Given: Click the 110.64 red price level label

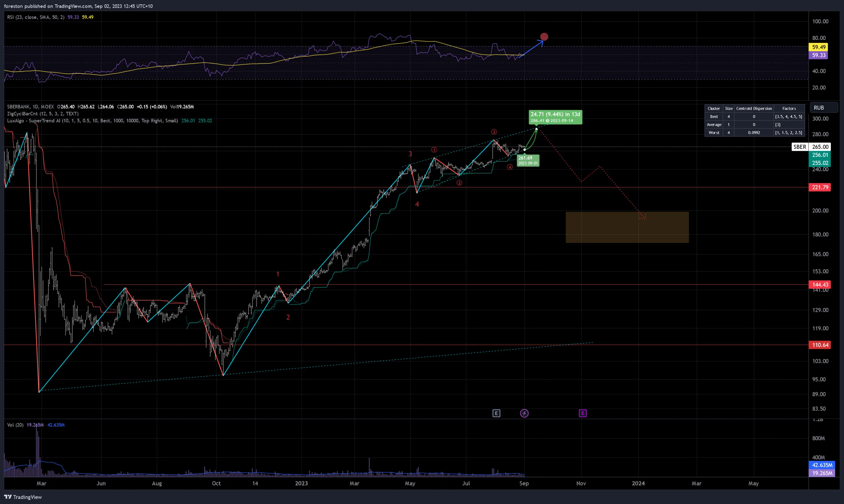Looking at the screenshot, I should (820, 345).
